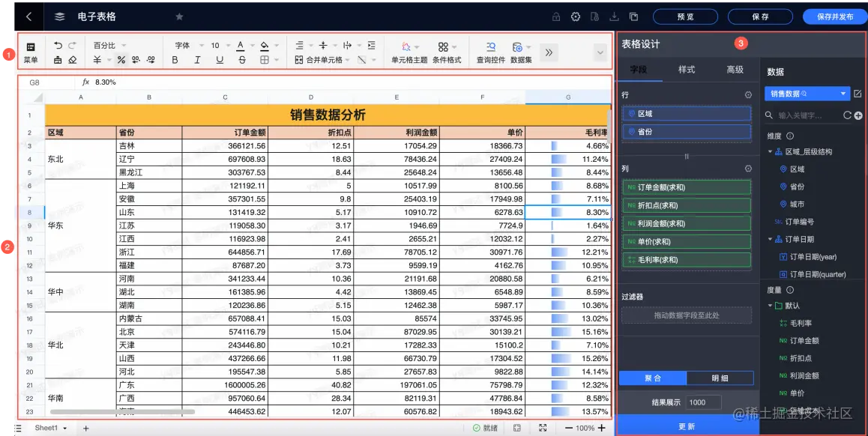
Task: Open 行 section settings gear
Action: pyautogui.click(x=748, y=95)
